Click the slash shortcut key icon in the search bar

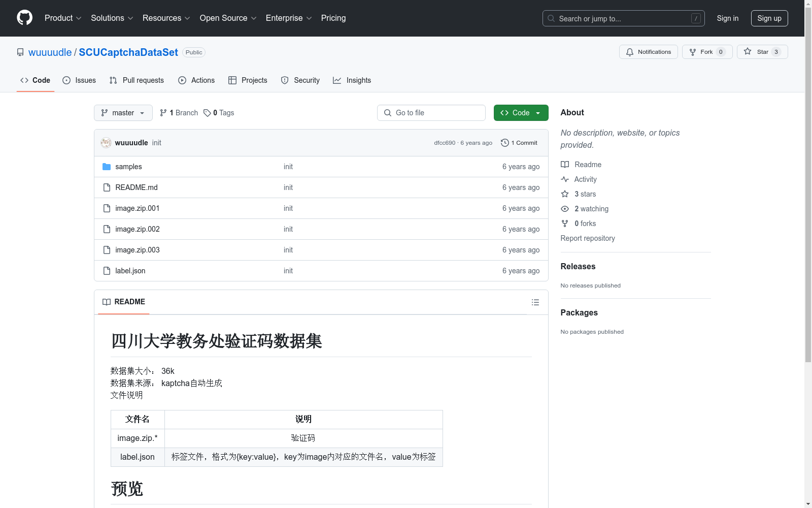(696, 18)
